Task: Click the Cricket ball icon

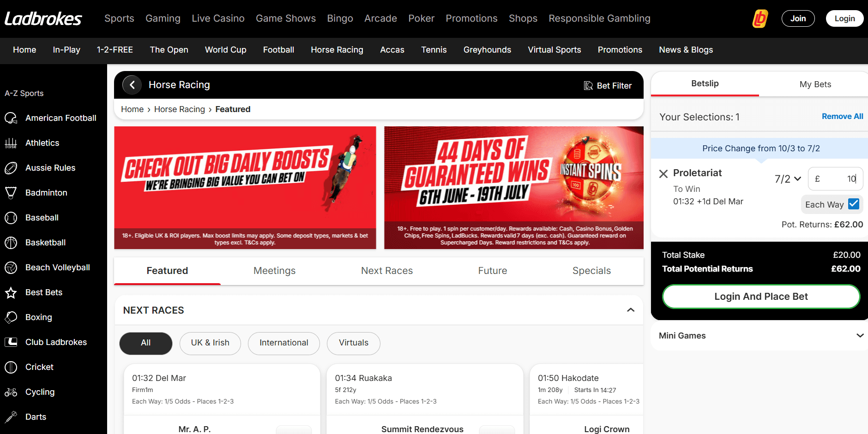Action: (11, 367)
